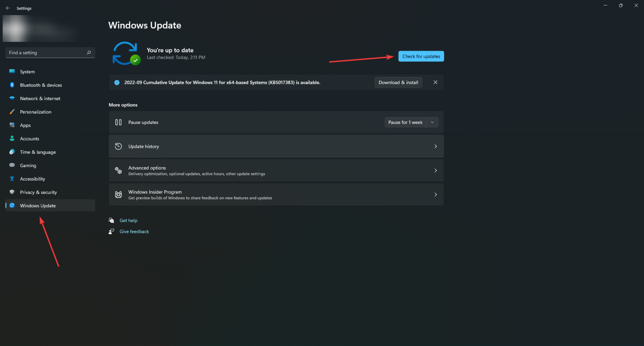Viewport: 644px width, 346px height.
Task: Click the Update history clock icon
Action: tap(119, 146)
